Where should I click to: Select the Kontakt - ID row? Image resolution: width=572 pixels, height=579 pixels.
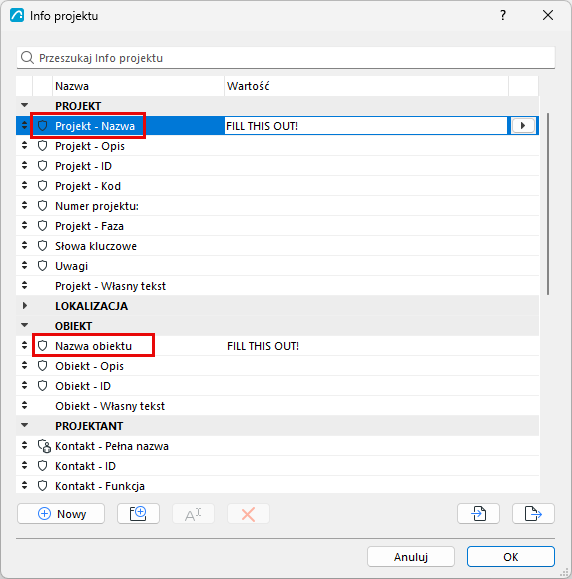coord(277,466)
